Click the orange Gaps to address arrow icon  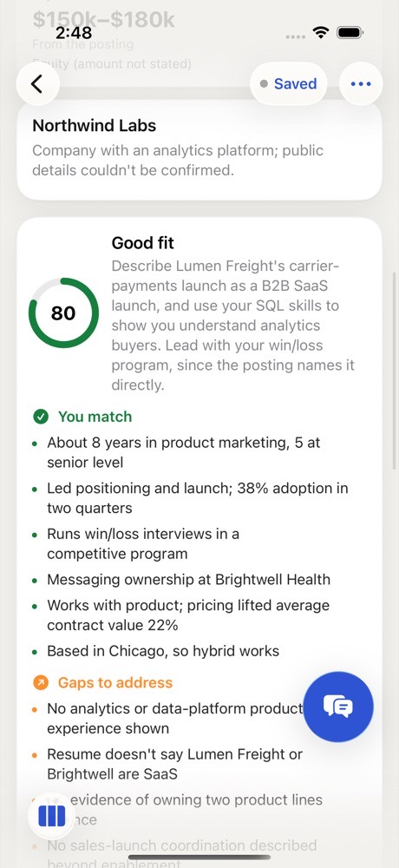tap(41, 682)
